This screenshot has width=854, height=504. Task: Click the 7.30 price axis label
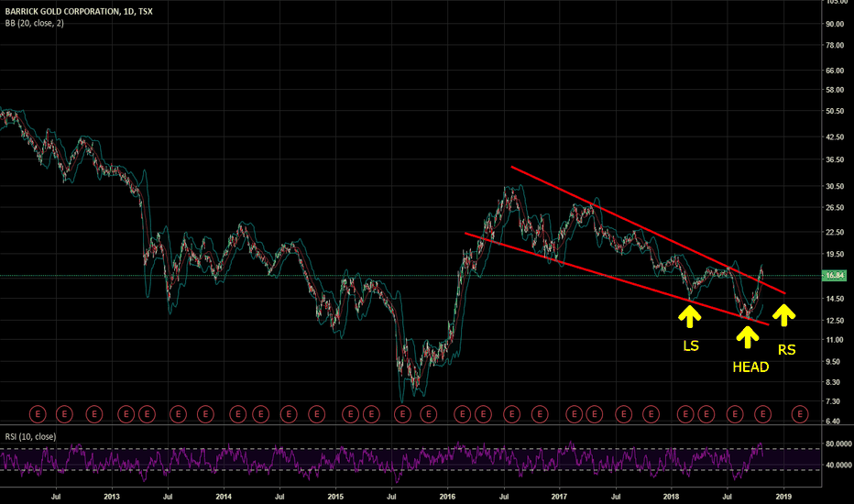click(835, 401)
